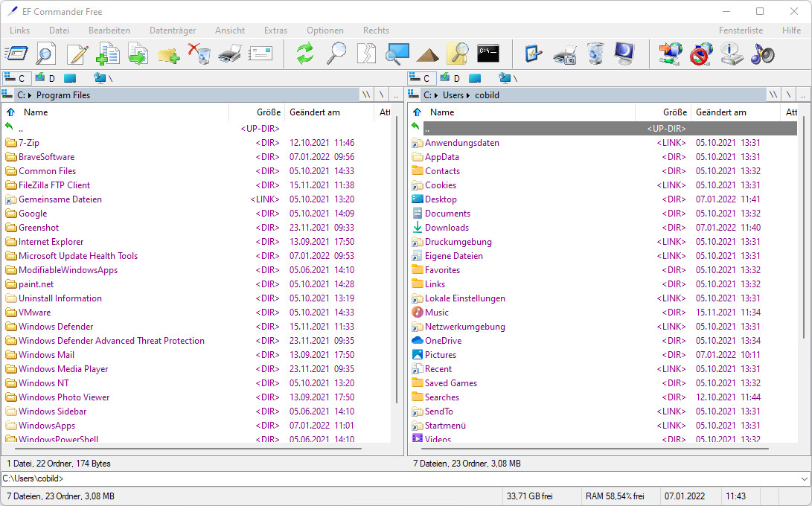
Task: Select the edit file pencil toolbar icon
Action: [x=76, y=54]
